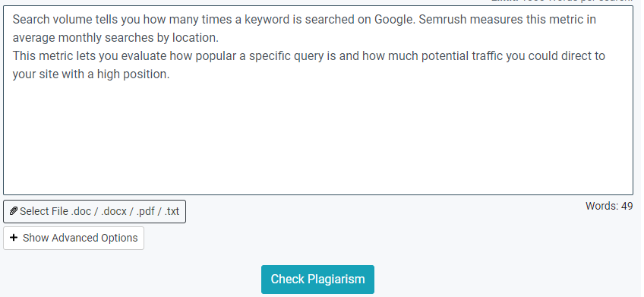Place the cursor after "high position."

click(x=170, y=74)
